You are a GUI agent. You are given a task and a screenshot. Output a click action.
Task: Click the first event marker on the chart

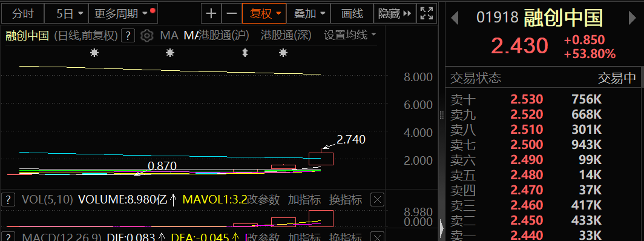pos(94,53)
